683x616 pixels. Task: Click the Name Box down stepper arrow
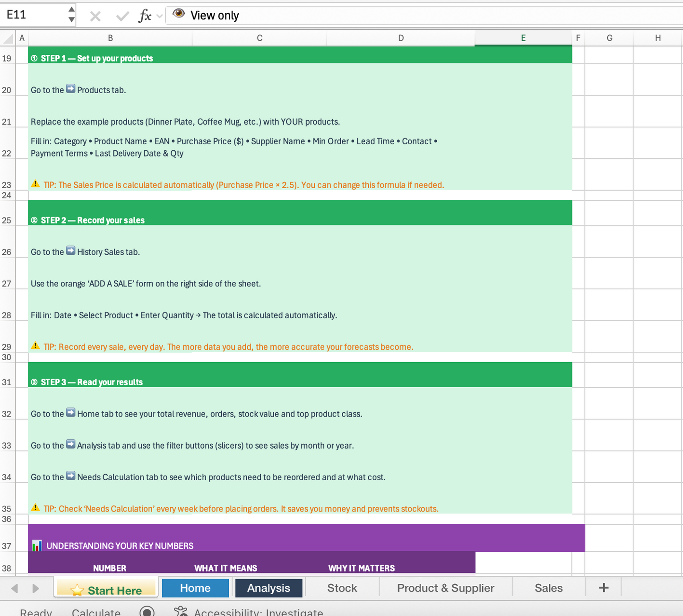[71, 20]
